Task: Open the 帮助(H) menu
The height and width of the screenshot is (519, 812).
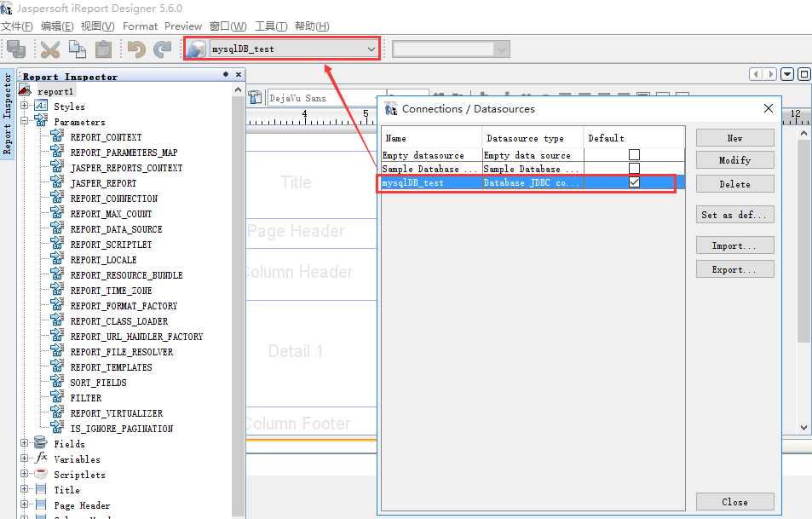Action: [x=312, y=26]
